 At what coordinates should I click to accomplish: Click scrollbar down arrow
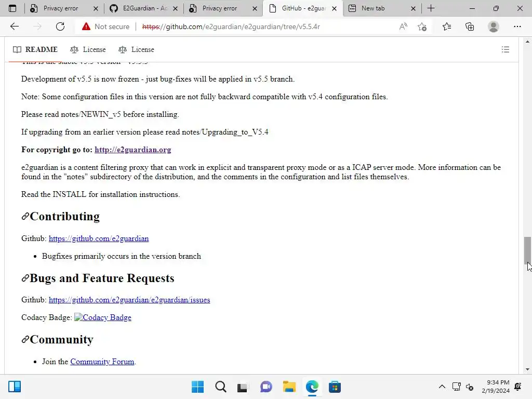click(x=527, y=369)
